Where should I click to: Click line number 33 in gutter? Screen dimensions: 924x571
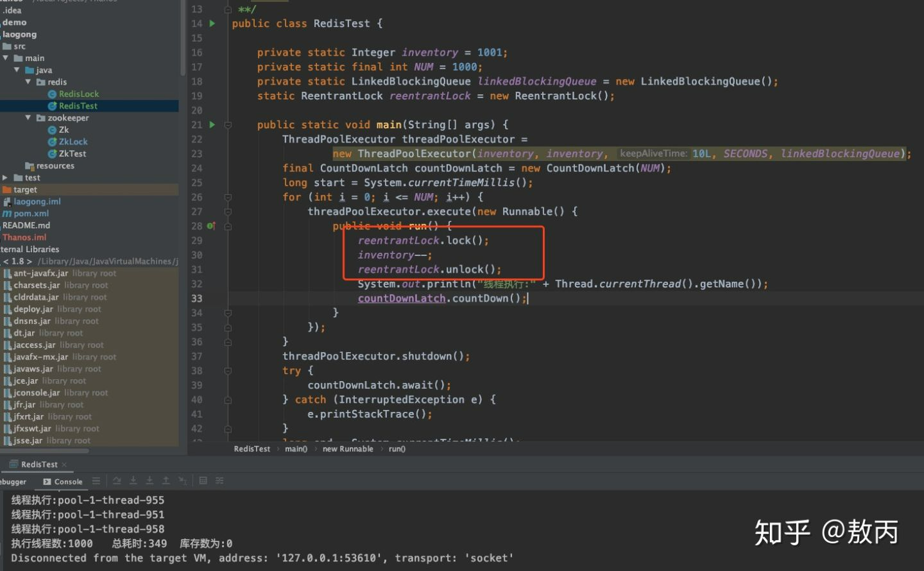[x=196, y=298]
